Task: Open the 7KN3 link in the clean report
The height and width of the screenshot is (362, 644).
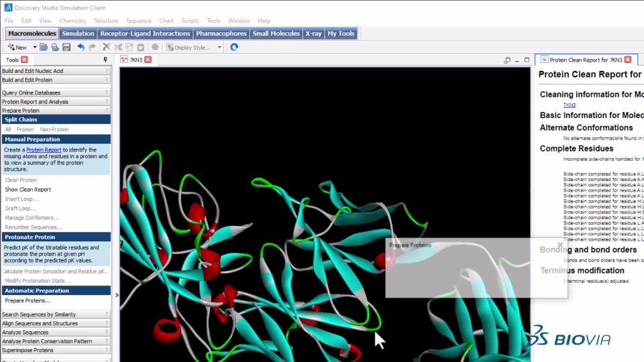Action: [570, 105]
